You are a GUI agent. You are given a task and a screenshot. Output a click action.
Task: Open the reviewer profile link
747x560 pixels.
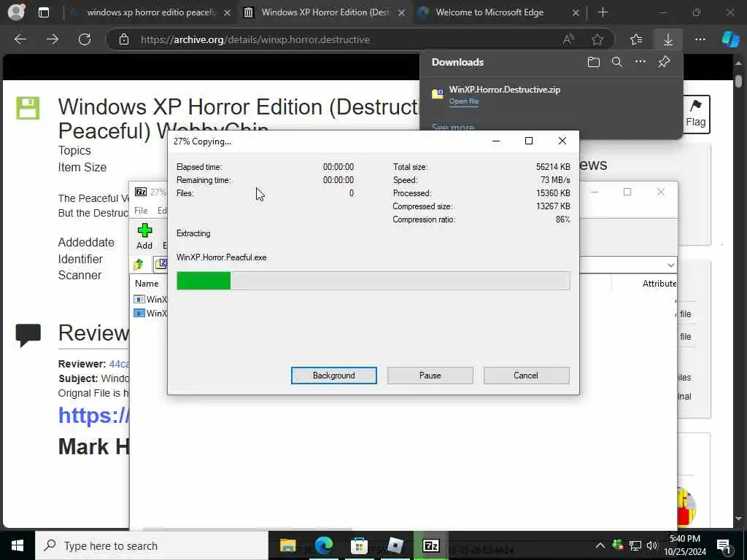click(119, 364)
